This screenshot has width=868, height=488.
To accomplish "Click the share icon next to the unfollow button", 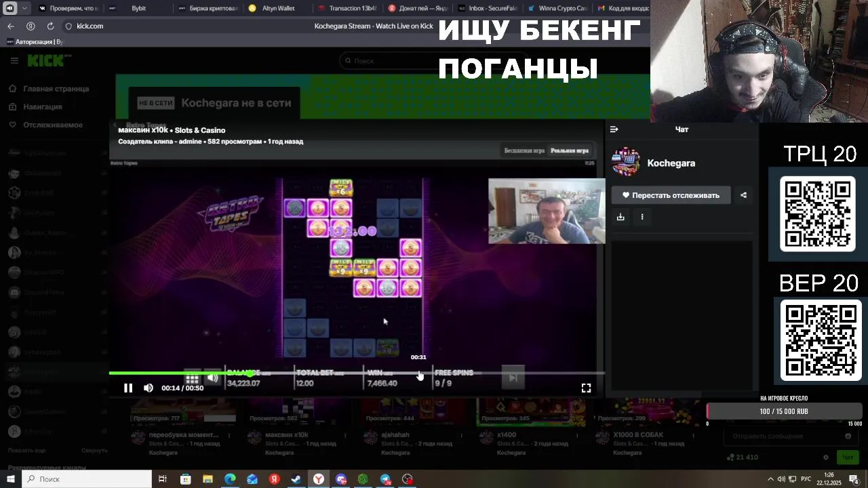I will [743, 195].
